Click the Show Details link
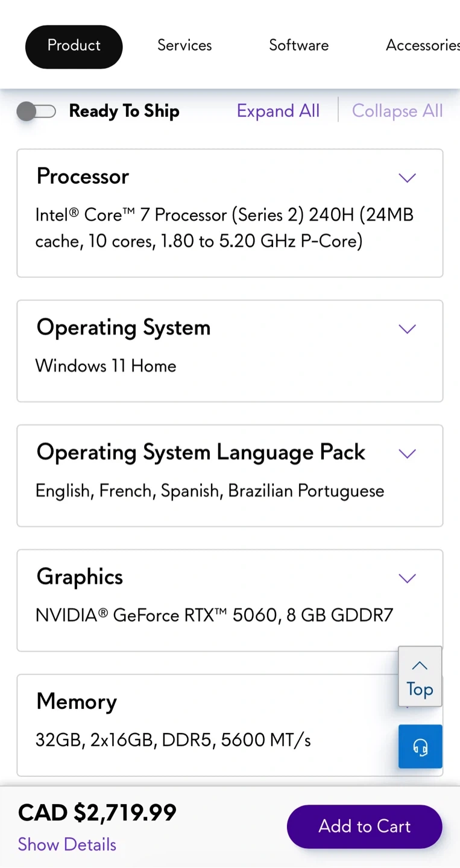This screenshot has height=868, width=460. coord(67,844)
